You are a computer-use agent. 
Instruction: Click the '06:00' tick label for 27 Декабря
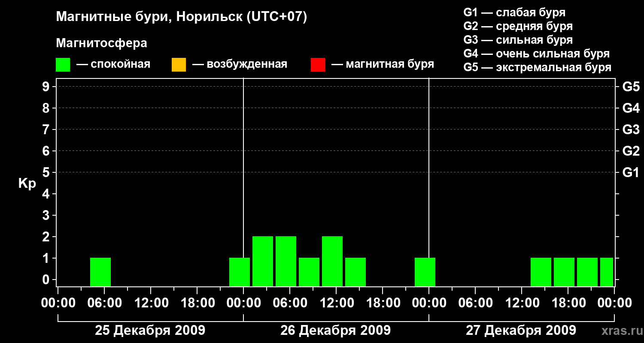475,303
